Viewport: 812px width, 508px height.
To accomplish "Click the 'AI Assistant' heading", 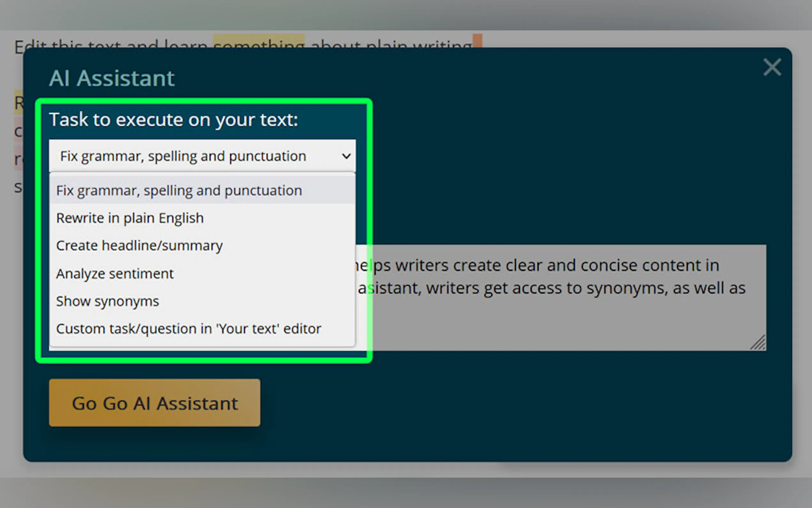I will pyautogui.click(x=112, y=78).
